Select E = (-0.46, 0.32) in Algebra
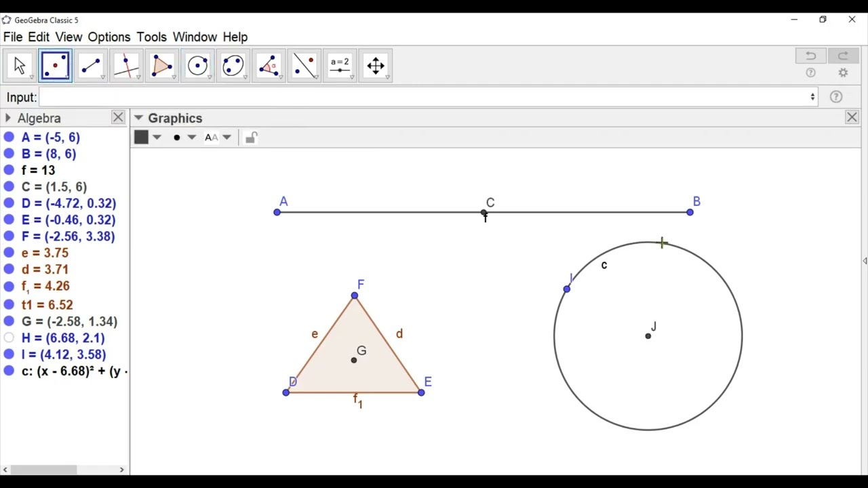This screenshot has height=488, width=868. (68, 220)
